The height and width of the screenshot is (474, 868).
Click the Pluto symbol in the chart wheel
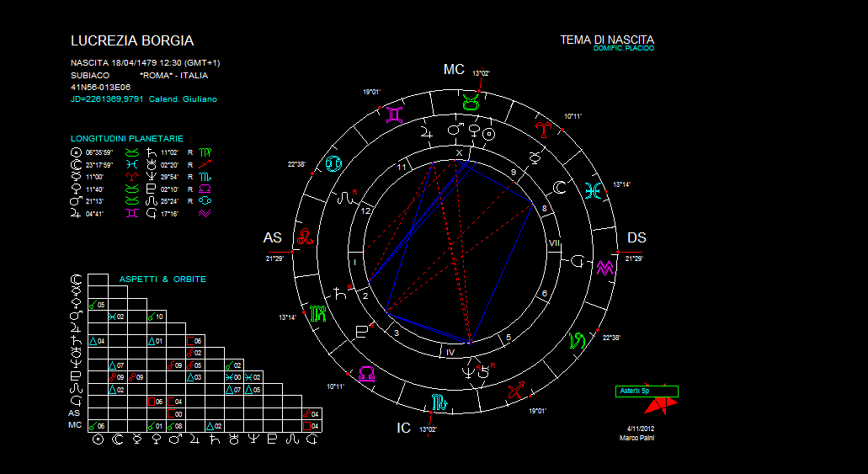[361, 332]
